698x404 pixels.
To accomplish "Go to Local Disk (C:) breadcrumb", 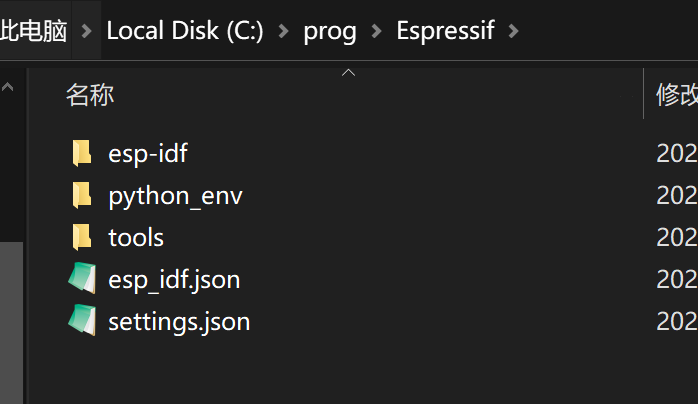I will (x=184, y=32).
